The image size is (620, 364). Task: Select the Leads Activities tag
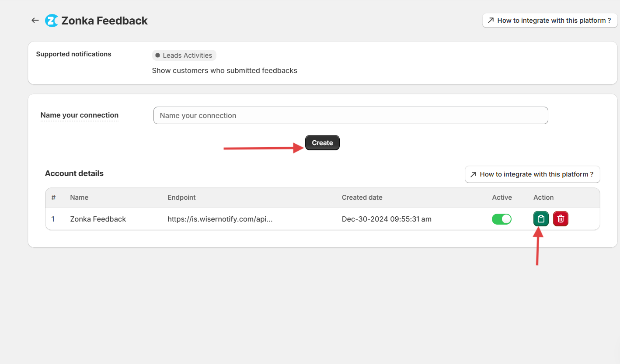tap(184, 55)
